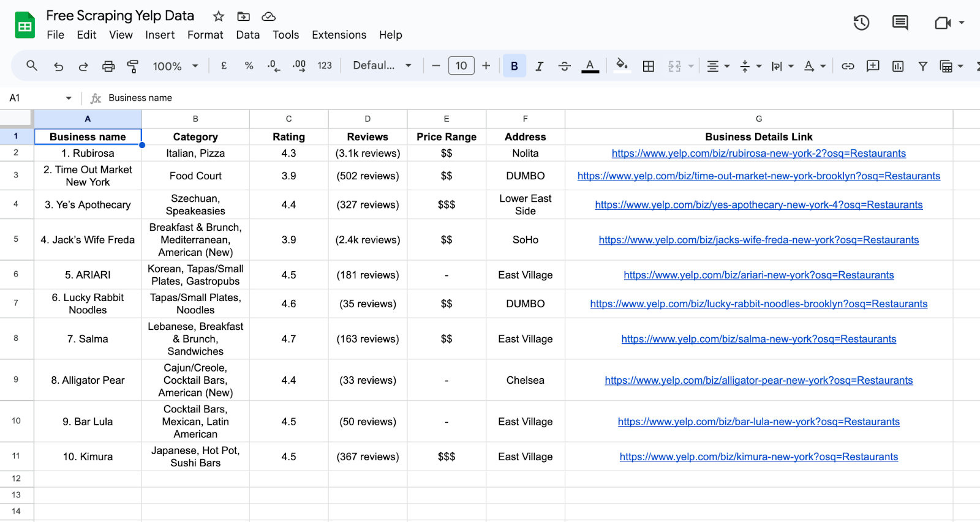
Task: Create a filter
Action: [x=922, y=66]
